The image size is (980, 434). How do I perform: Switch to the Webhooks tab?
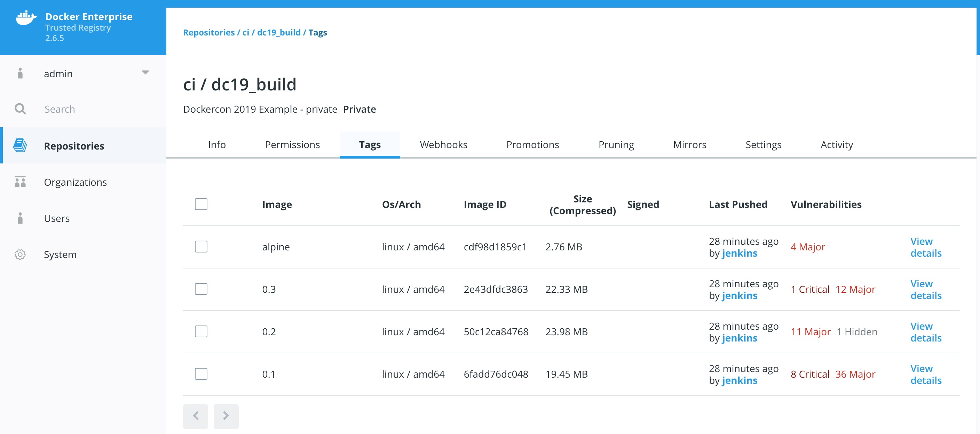[443, 145]
